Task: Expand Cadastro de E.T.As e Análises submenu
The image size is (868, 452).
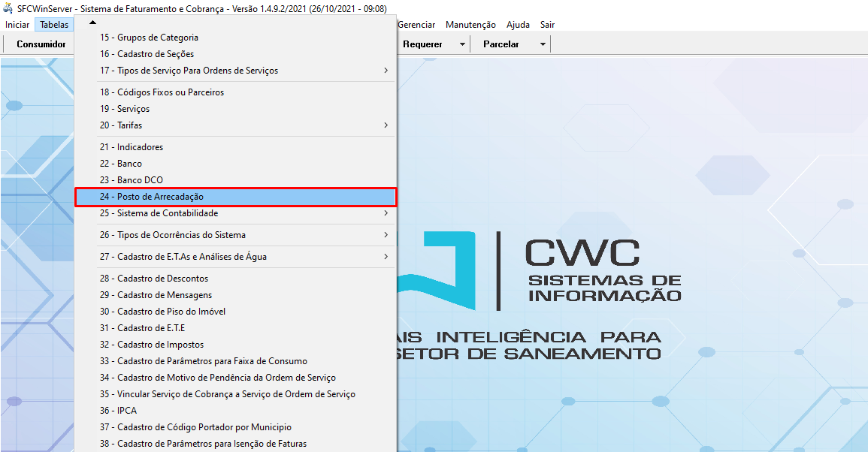Action: [386, 257]
